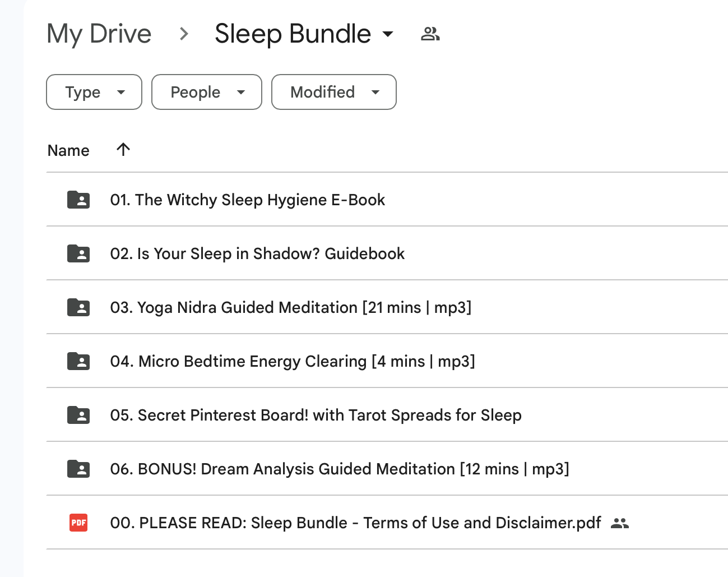Screen dimensions: 728x577
Task: Open the People filter dropdown
Action: pyautogui.click(x=207, y=92)
